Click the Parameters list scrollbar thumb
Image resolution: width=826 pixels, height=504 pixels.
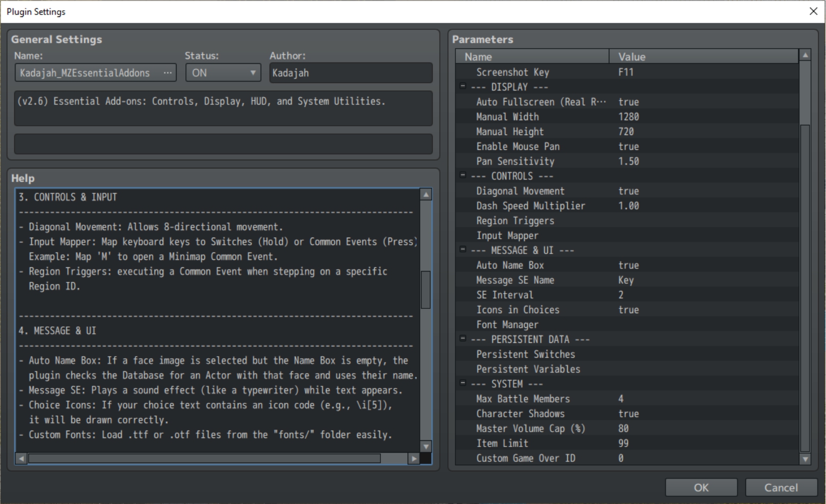[x=805, y=288]
